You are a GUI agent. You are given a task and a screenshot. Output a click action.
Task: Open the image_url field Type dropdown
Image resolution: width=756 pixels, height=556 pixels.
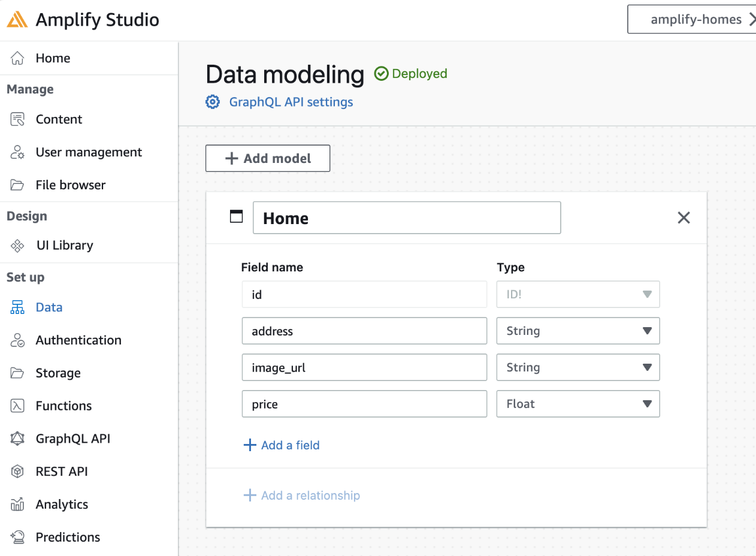click(x=578, y=367)
